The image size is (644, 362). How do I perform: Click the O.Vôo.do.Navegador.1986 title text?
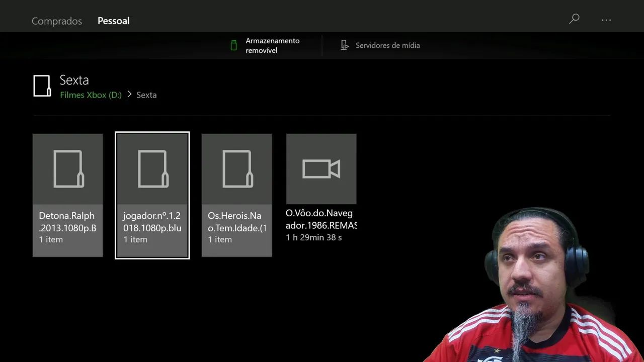pos(321,219)
